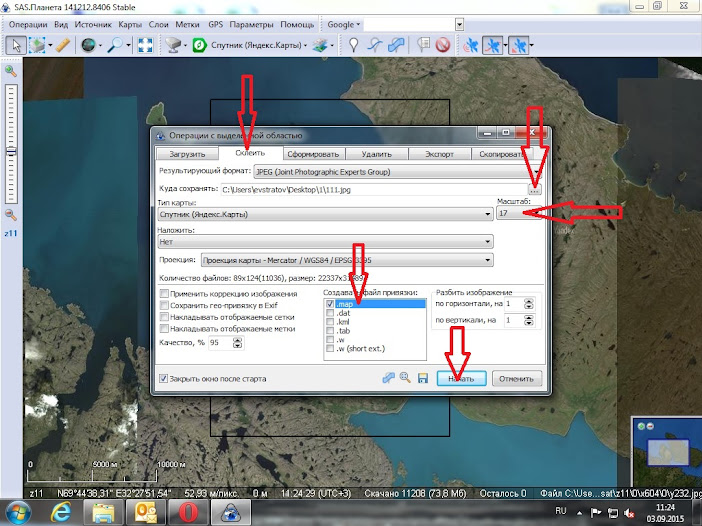Open the map type dropdown in dialog
The image size is (702, 526).
coord(325,214)
